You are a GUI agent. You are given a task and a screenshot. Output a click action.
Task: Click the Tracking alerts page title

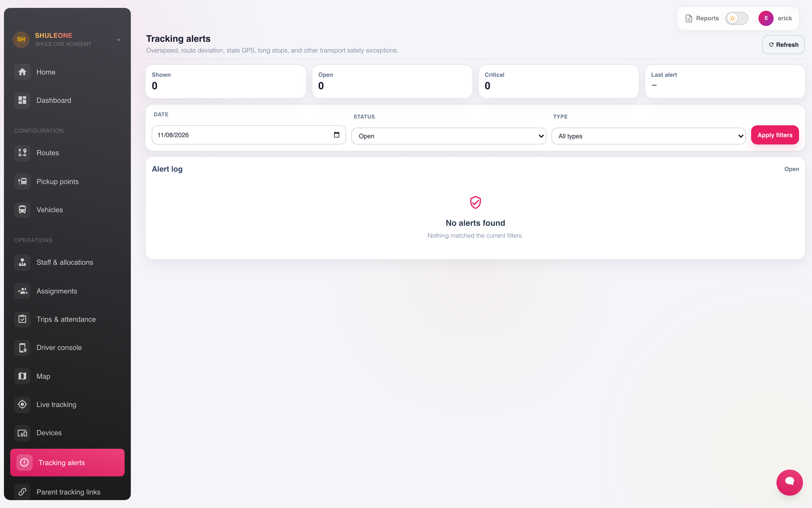[x=178, y=39]
